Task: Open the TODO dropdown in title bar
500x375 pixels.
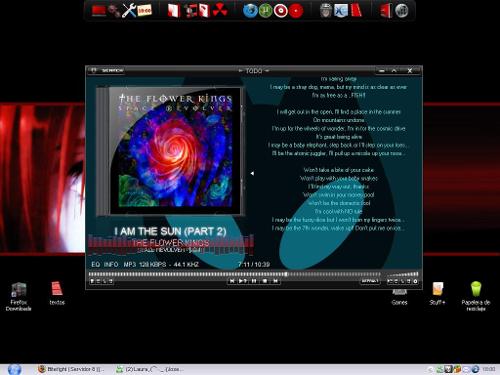Action: 254,71
